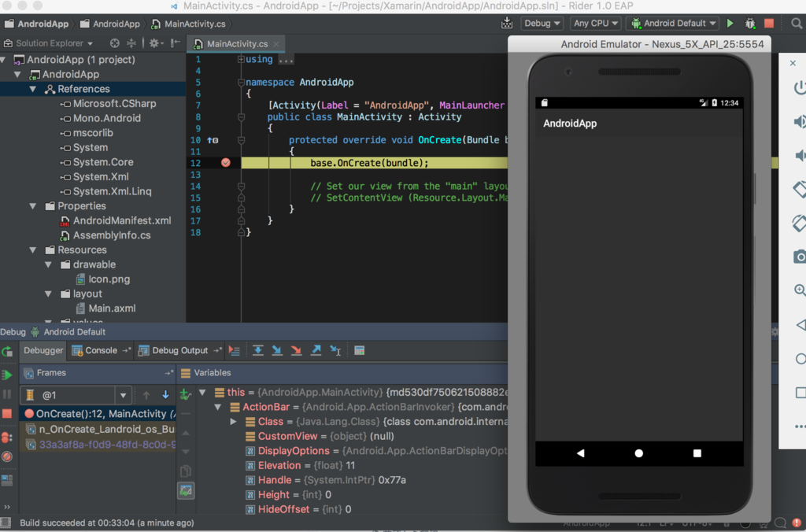Toggle the breakpoint on line 12
The image size is (806, 532).
(226, 162)
